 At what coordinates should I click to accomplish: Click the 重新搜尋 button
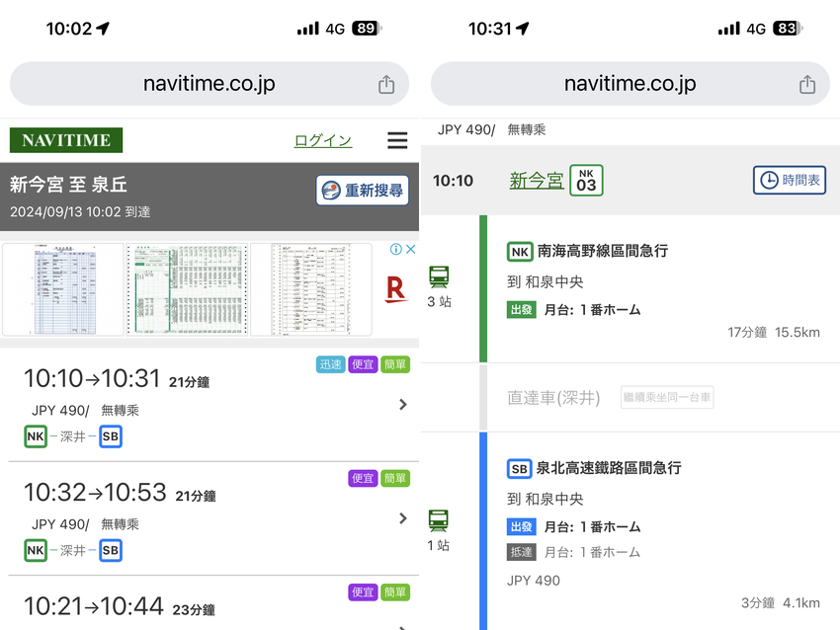(362, 190)
